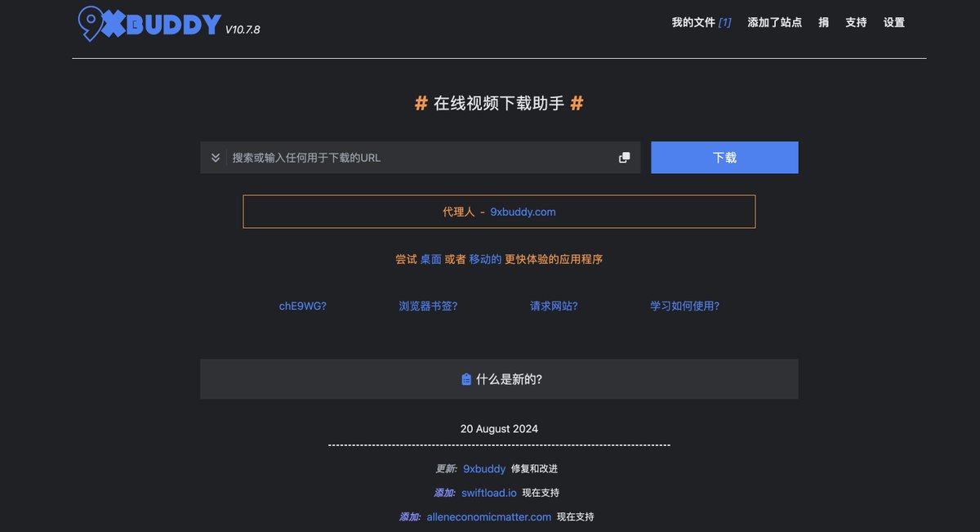Focus the URL search input field
The height and width of the screenshot is (532, 980).
pyautogui.click(x=421, y=158)
